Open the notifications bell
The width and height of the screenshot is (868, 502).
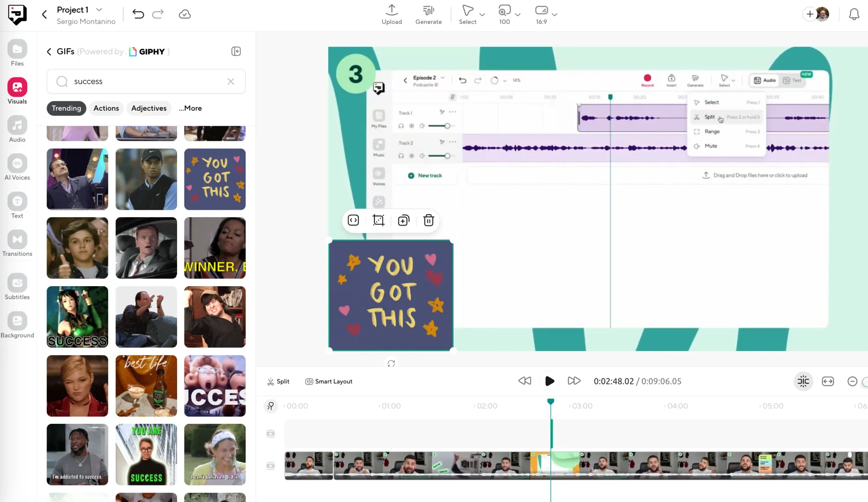(854, 14)
